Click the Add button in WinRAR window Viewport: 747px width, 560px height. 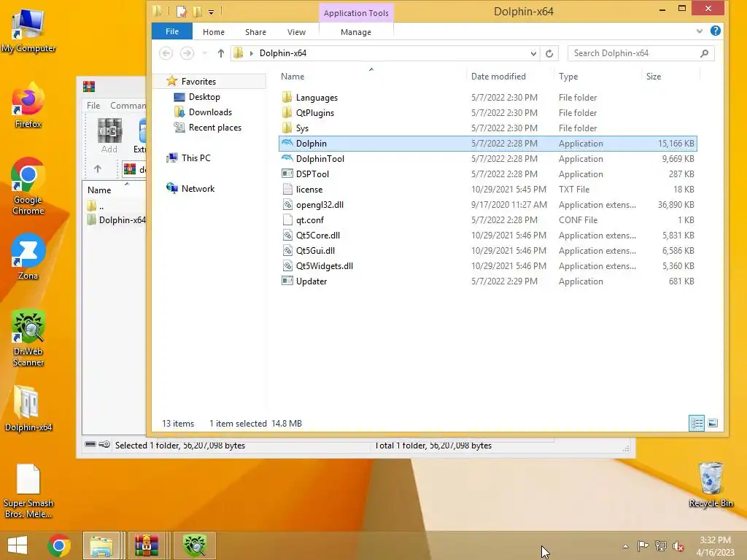[x=109, y=136]
